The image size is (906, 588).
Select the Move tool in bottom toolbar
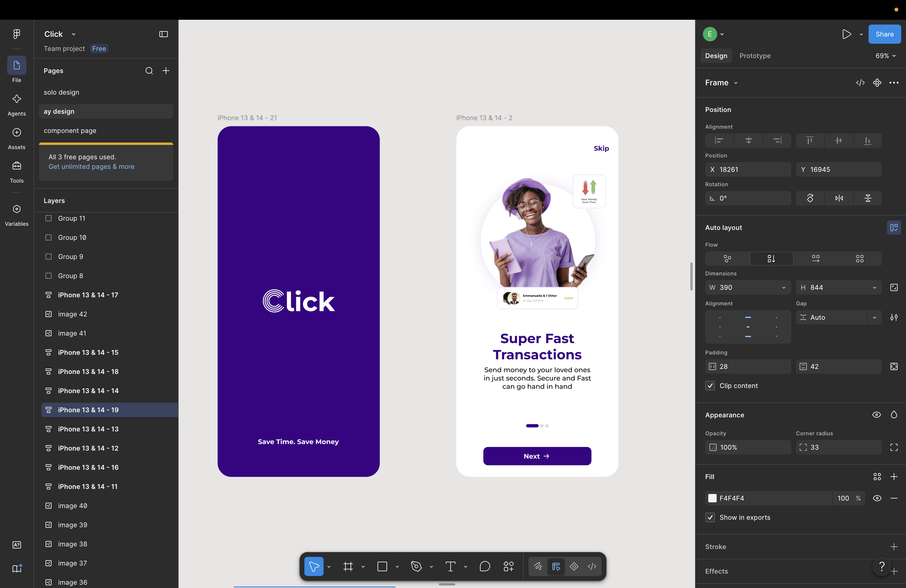[x=314, y=566]
